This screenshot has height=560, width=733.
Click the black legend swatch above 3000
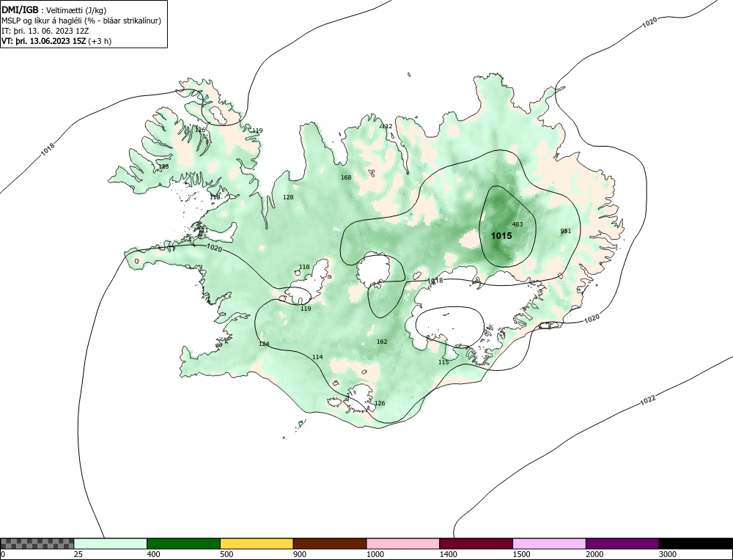coord(696,543)
